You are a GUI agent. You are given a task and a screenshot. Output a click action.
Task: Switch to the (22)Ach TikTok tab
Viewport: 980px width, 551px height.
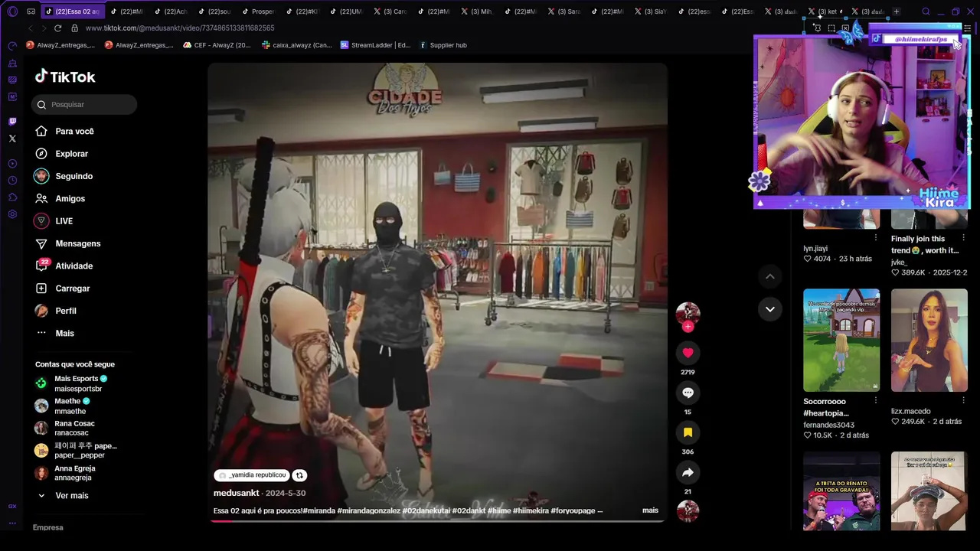[x=169, y=11]
